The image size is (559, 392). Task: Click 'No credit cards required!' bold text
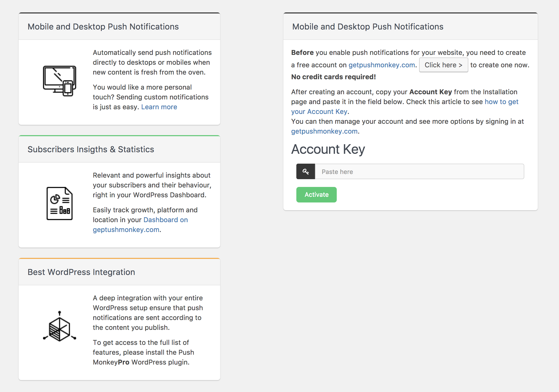[x=333, y=77]
